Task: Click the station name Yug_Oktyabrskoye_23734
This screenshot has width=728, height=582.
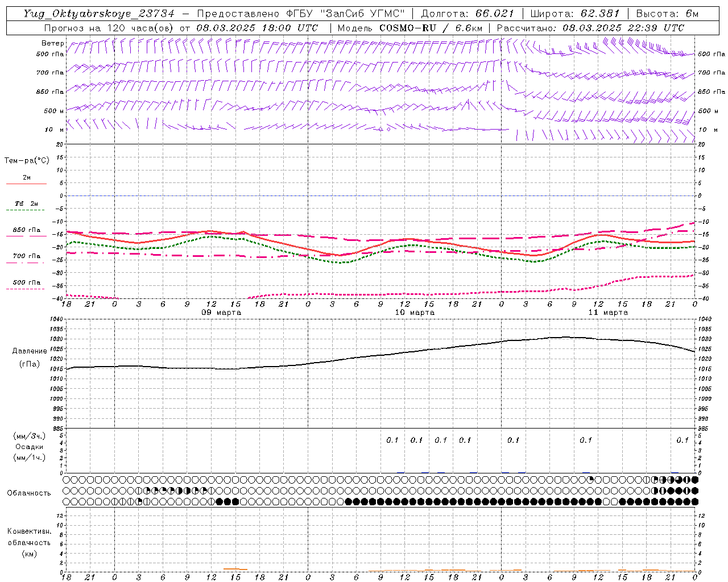Action: coord(99,14)
